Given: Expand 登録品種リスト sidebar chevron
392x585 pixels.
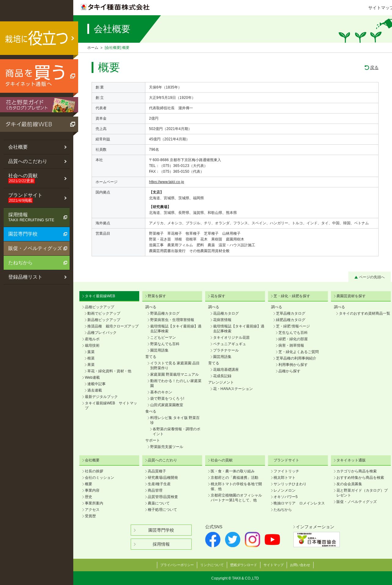Looking at the screenshot, I should click(x=65, y=277).
